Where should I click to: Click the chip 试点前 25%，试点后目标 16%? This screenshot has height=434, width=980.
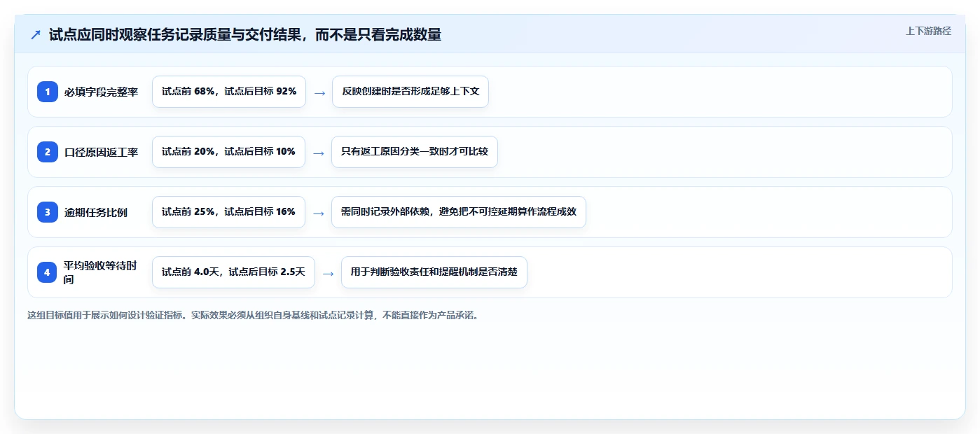pos(228,212)
